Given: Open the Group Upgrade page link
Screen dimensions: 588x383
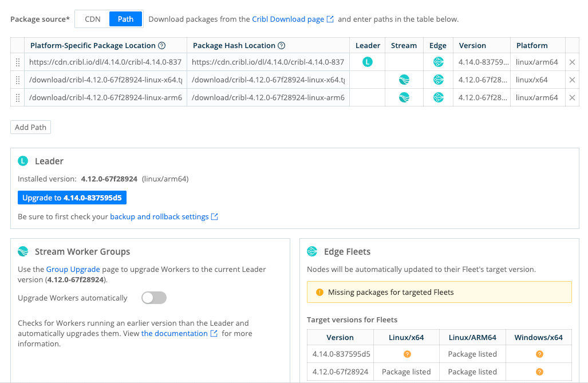Looking at the screenshot, I should tap(73, 269).
